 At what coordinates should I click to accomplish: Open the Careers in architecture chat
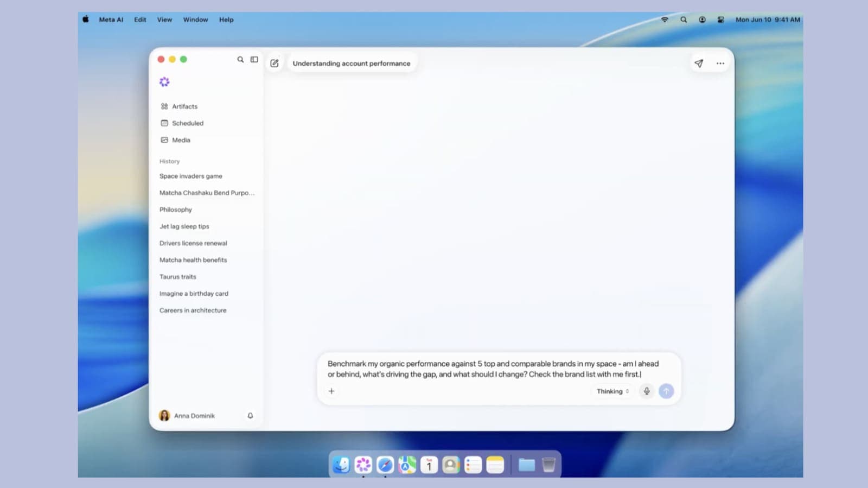tap(193, 310)
